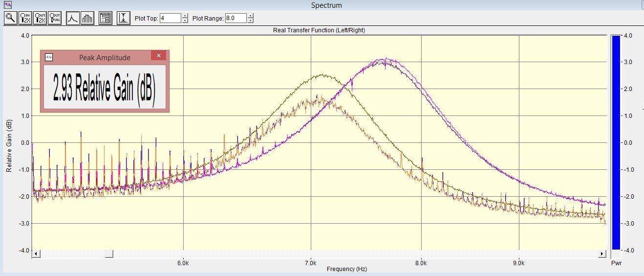
Task: Click the Zoom Out 2X button
Action: coord(40,18)
